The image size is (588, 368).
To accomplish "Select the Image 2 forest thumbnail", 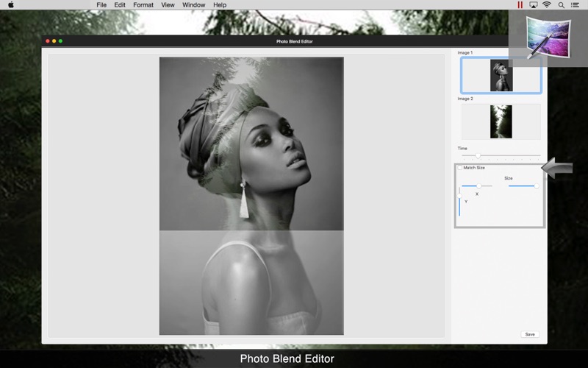I will pyautogui.click(x=501, y=121).
